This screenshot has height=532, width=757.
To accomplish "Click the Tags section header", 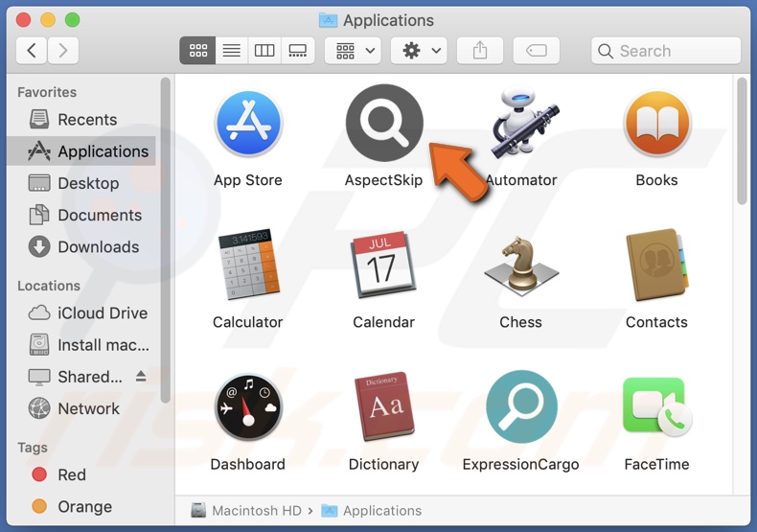I will 33,448.
